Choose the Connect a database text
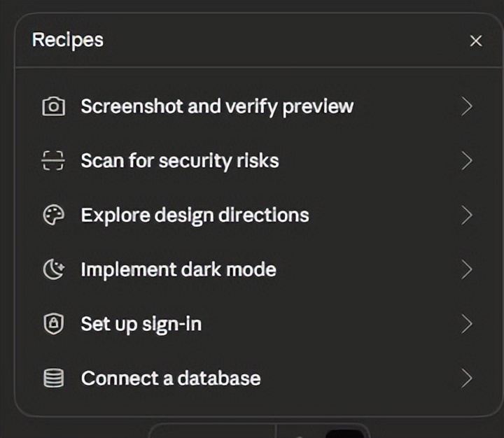The height and width of the screenshot is (438, 504). 171,379
